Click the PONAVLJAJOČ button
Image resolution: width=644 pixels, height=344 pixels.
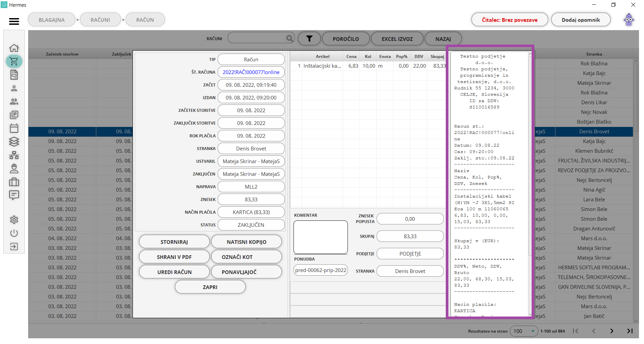point(247,272)
